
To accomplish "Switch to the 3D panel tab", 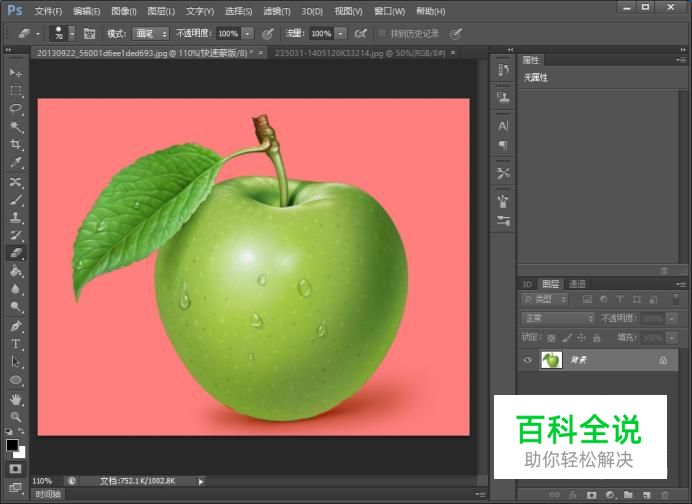I will pos(527,284).
